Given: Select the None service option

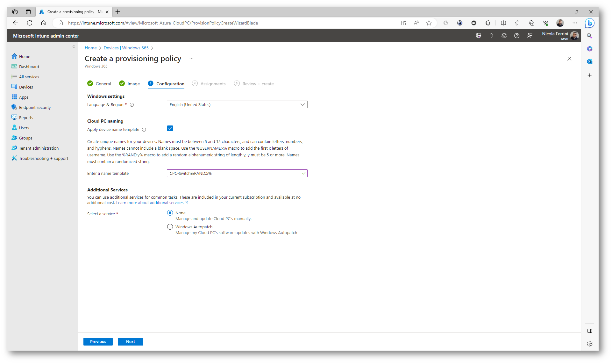Looking at the screenshot, I should point(170,213).
